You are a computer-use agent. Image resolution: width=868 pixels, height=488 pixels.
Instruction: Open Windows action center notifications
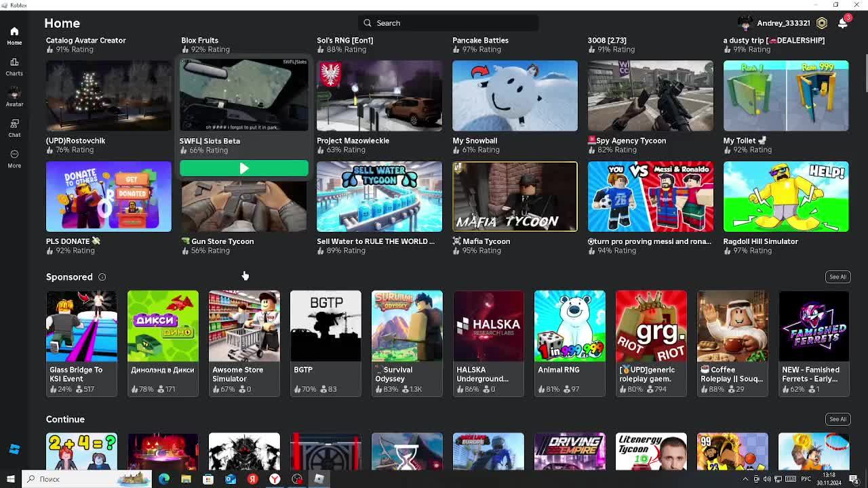click(x=854, y=479)
